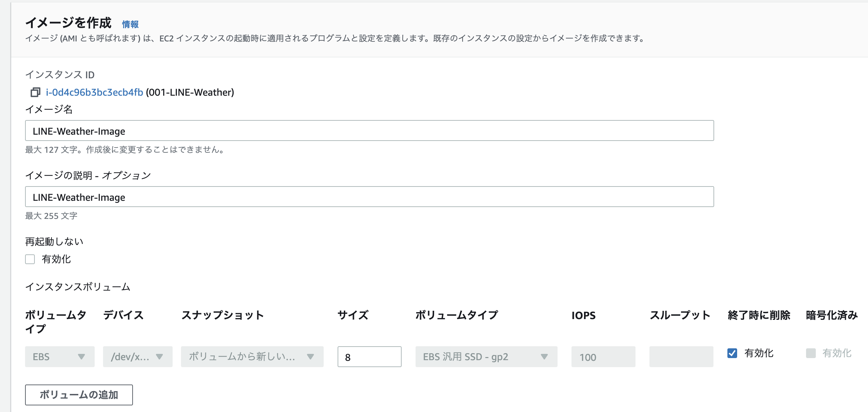Screen dimensions: 868x412
Task: Click the サイズ field showing 8
Action: point(369,356)
